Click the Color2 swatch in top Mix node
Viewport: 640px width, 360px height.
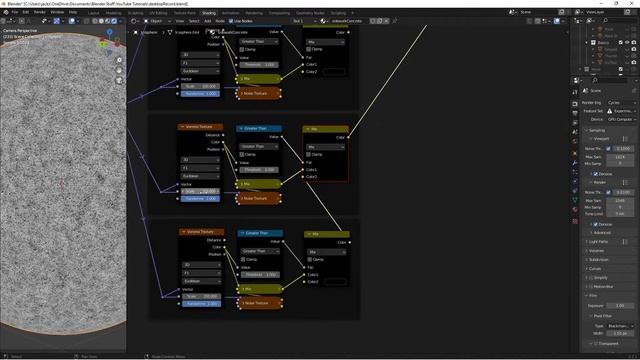pyautogui.click(x=334, y=72)
